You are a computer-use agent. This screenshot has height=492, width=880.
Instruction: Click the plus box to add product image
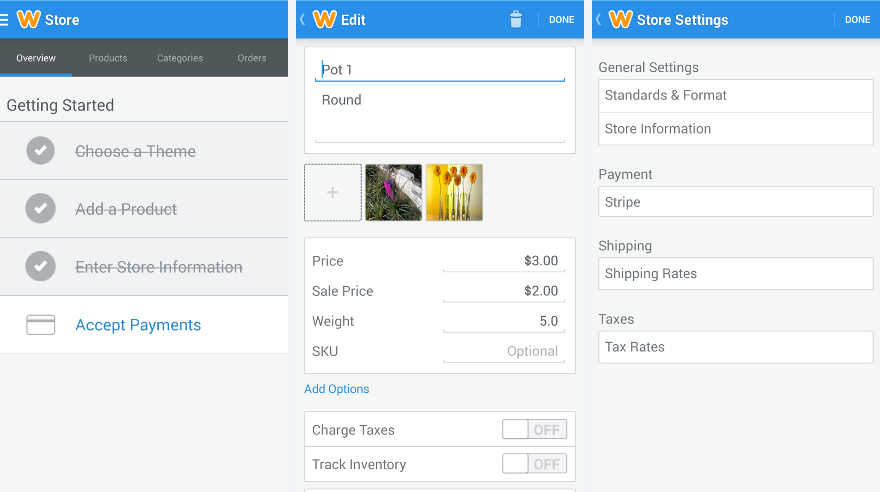[x=333, y=193]
